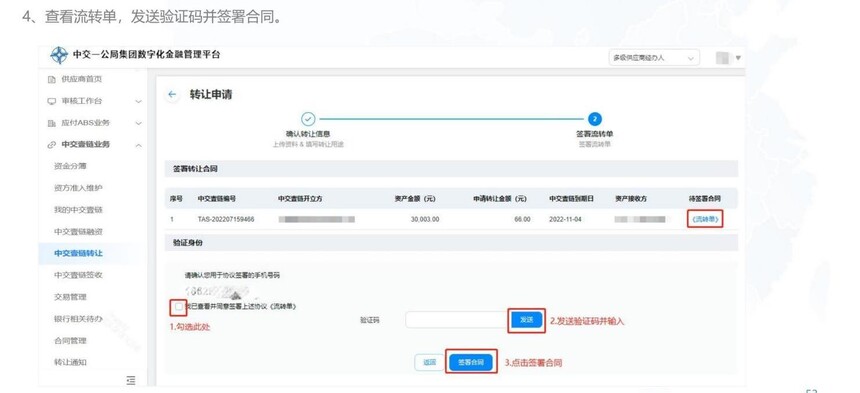Screen dimensions: 860x393
Task: Click the 中交壹链开立方 column header
Action: point(300,198)
